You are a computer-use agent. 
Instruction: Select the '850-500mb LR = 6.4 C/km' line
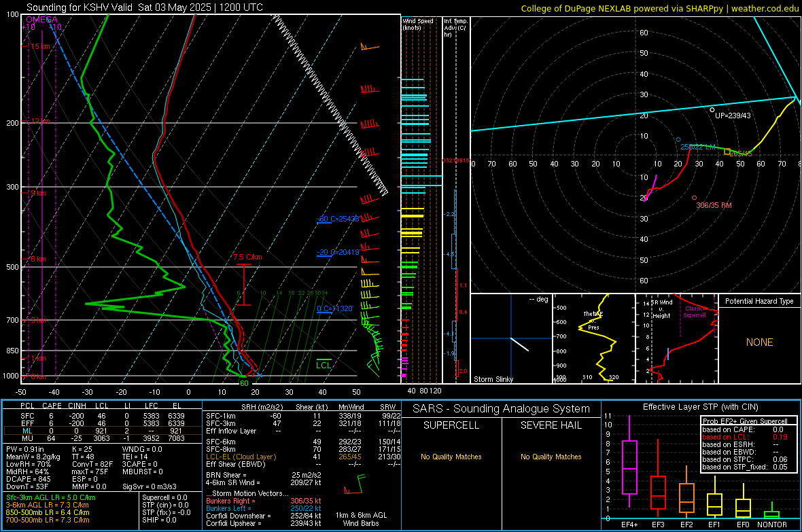(48, 512)
